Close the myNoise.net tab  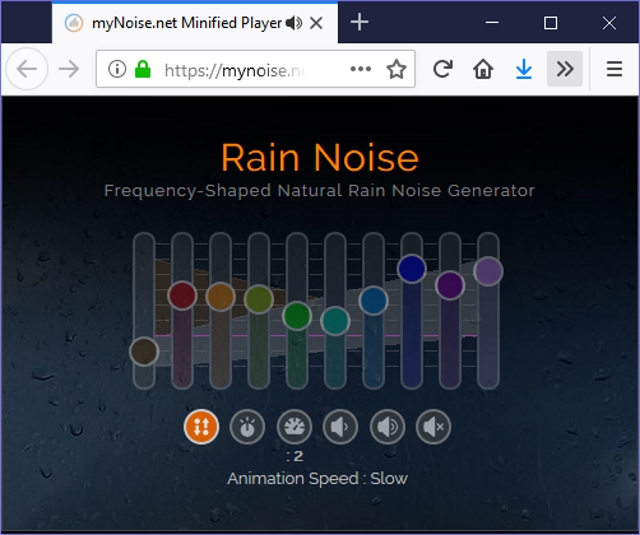click(316, 23)
